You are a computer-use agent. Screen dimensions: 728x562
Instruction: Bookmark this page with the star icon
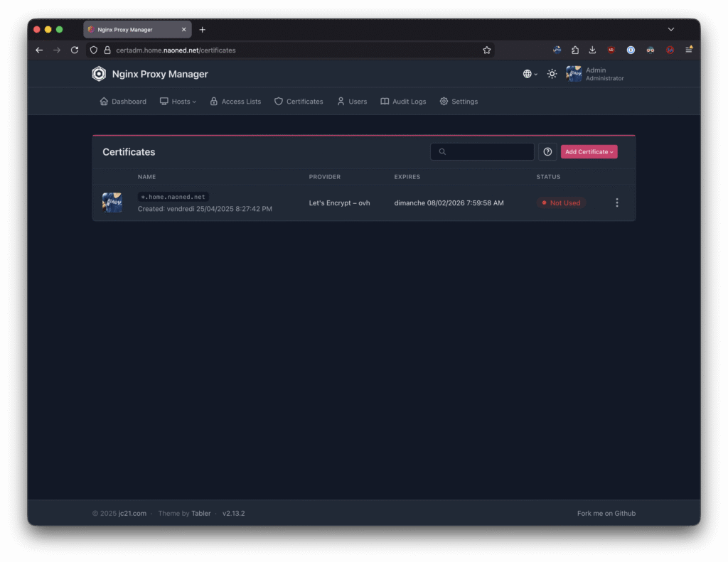click(x=487, y=50)
